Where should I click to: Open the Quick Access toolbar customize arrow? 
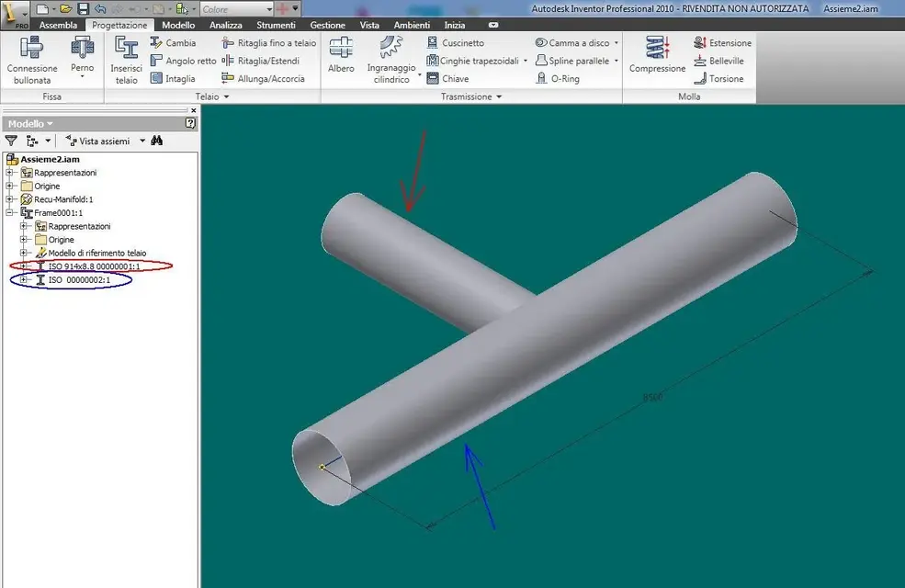point(296,8)
